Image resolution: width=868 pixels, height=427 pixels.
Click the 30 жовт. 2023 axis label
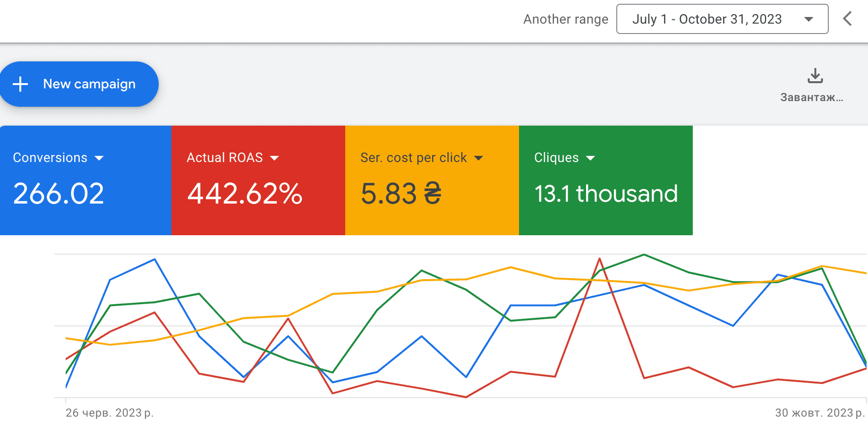[x=819, y=413]
